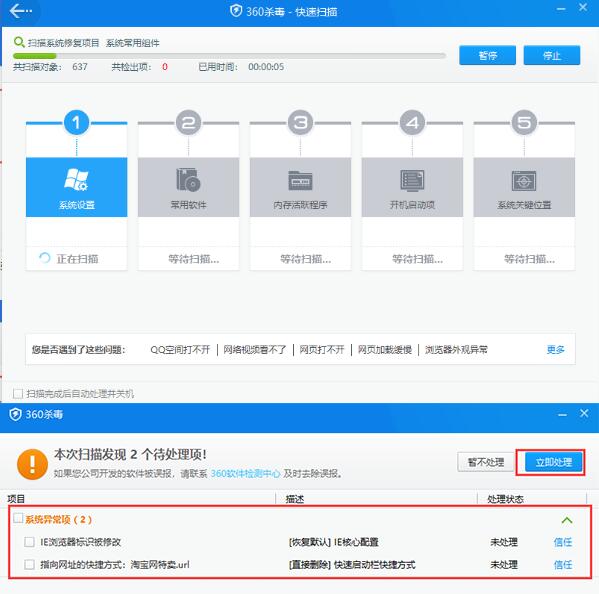This screenshot has width=599, height=594.
Task: Click the 描述 column header
Action: click(x=295, y=499)
